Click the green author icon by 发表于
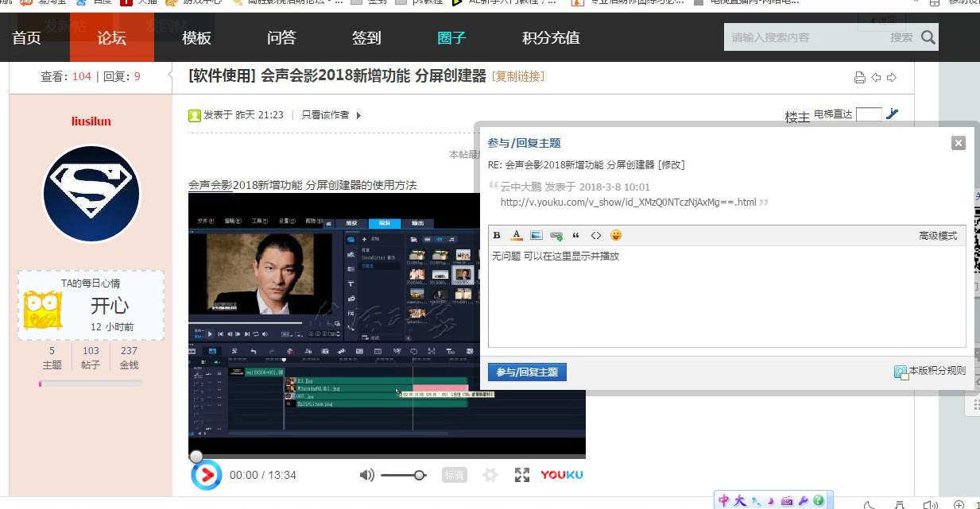The width and height of the screenshot is (980, 509). click(x=195, y=115)
